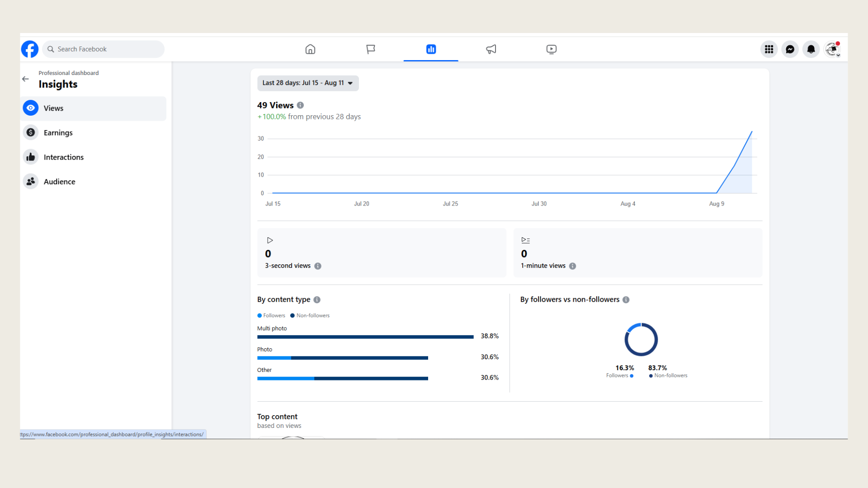
Task: Open Pages flag icon
Action: pyautogui.click(x=371, y=49)
